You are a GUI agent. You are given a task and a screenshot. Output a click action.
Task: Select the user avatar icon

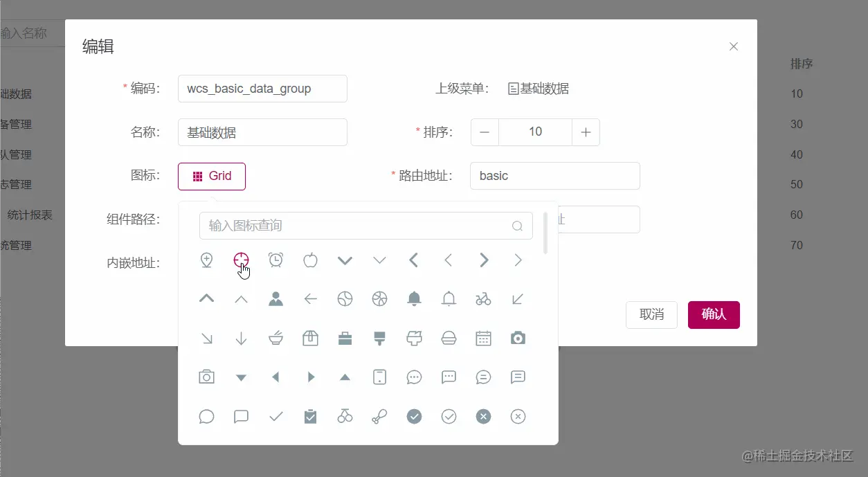pyautogui.click(x=275, y=298)
